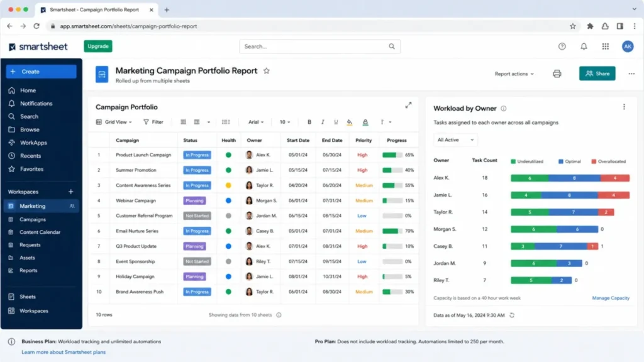
Task: Add a new workspace with plus icon
Action: (x=70, y=192)
